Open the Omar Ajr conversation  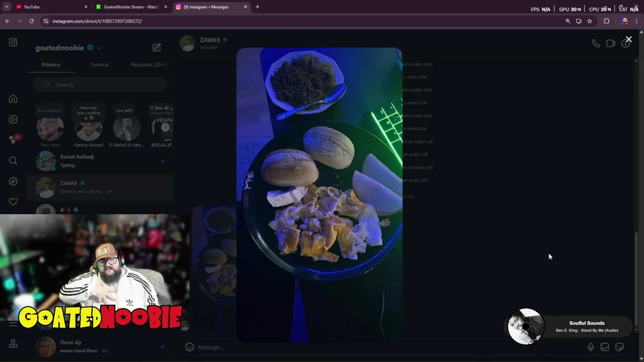100,346
